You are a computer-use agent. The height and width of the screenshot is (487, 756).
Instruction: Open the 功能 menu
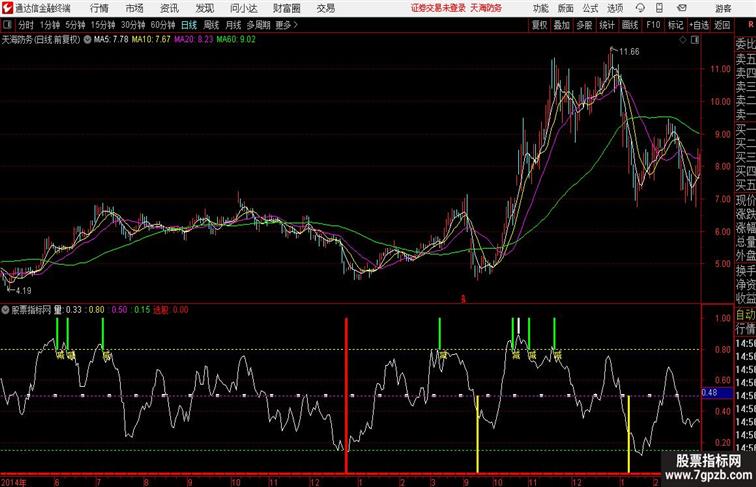point(540,8)
